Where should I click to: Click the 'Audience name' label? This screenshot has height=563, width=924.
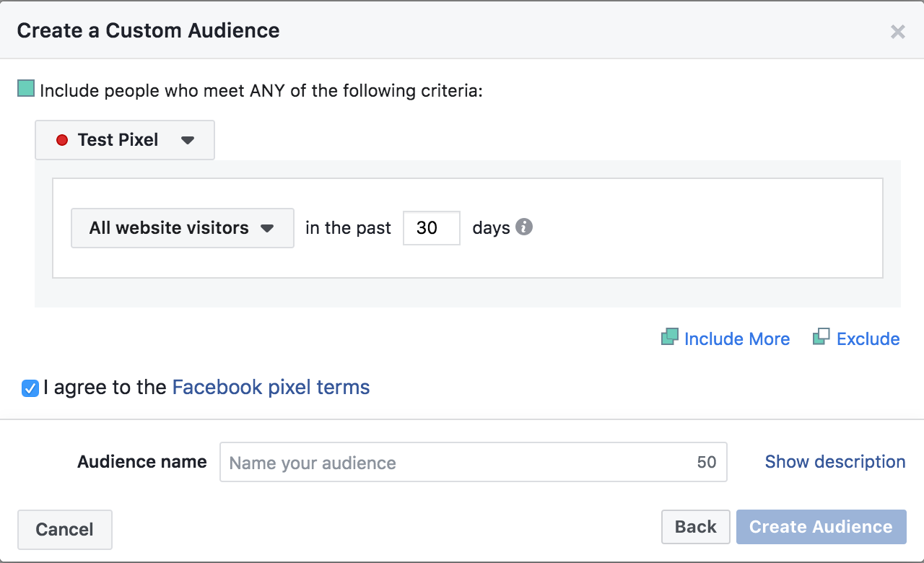point(142,461)
